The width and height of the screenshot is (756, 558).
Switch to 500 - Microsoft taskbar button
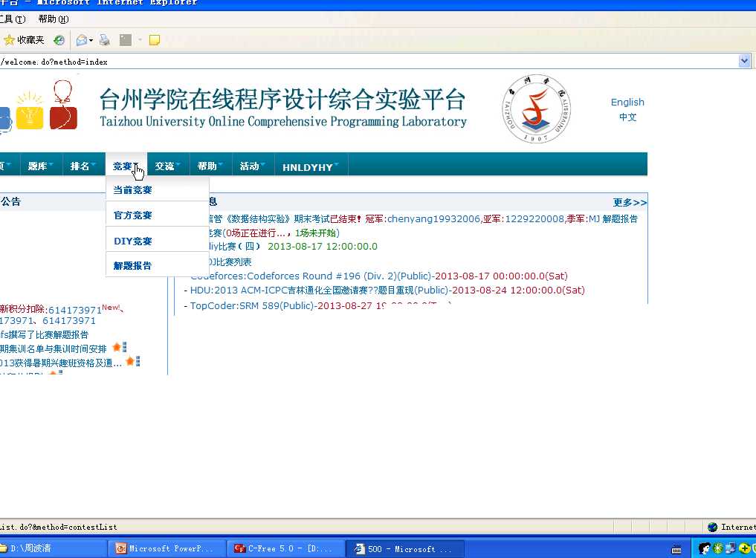[x=405, y=548]
